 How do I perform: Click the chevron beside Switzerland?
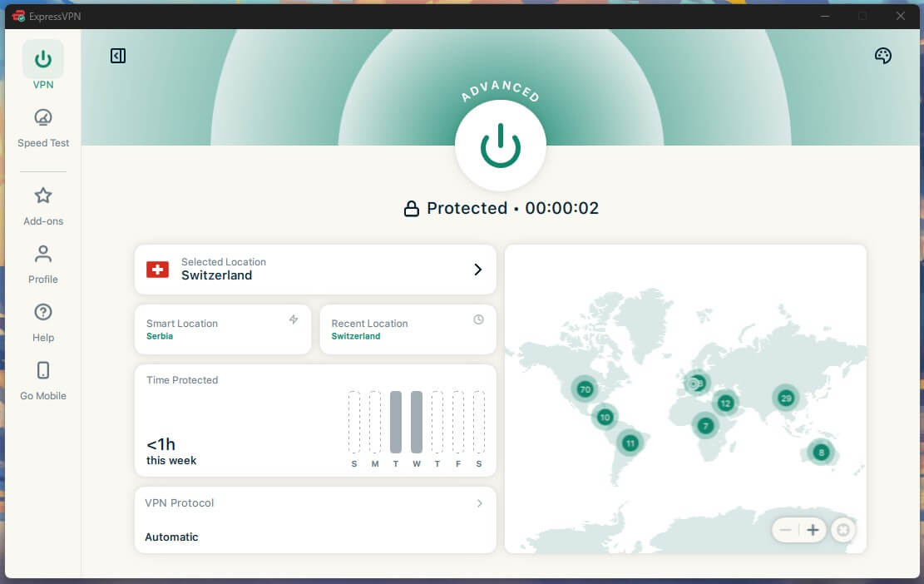(478, 270)
